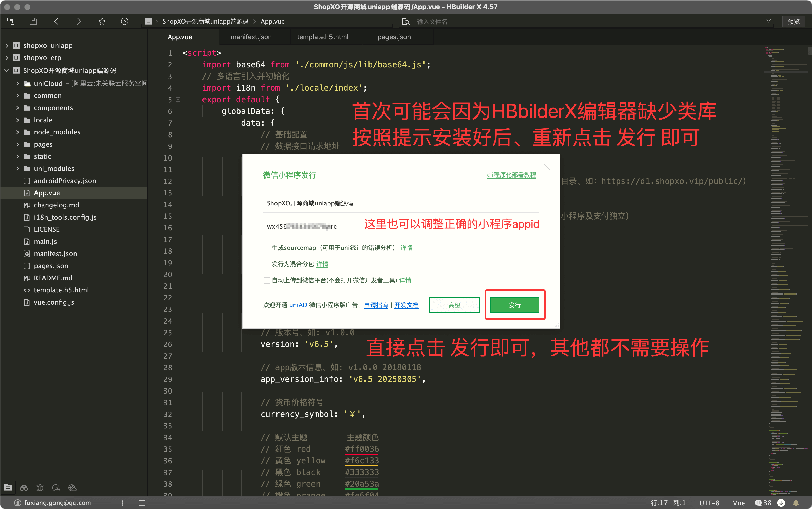Click the binoculars search icon
This screenshot has width=812, height=509.
pyautogui.click(x=24, y=487)
